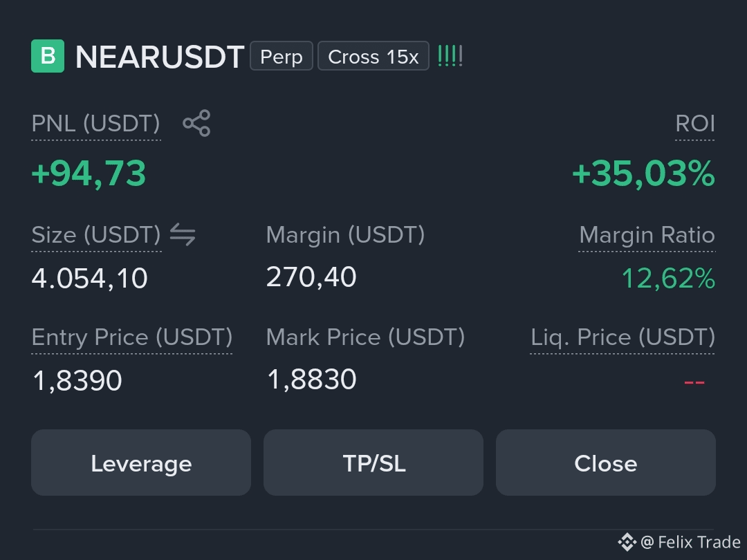Click the +35,03% ROI value
This screenshot has height=560, width=747.
tap(644, 174)
